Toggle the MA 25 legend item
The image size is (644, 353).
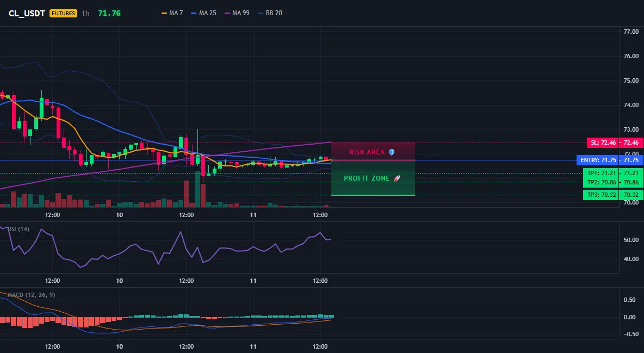point(204,13)
